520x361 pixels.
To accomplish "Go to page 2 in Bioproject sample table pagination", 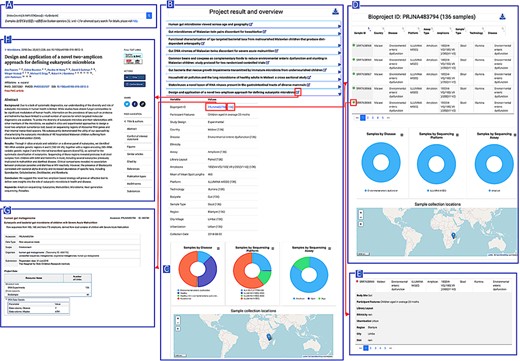I will coord(368,118).
